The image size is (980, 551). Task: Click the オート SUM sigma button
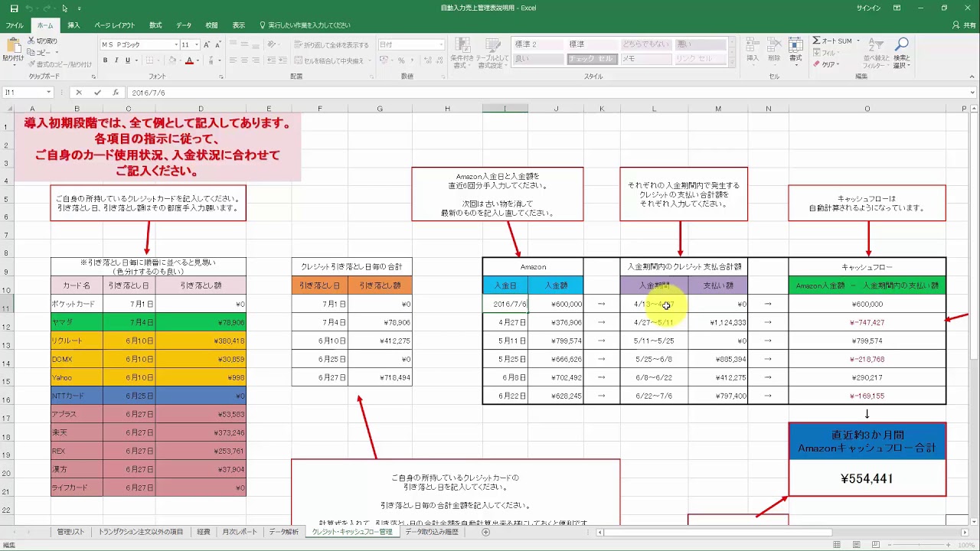click(x=832, y=41)
